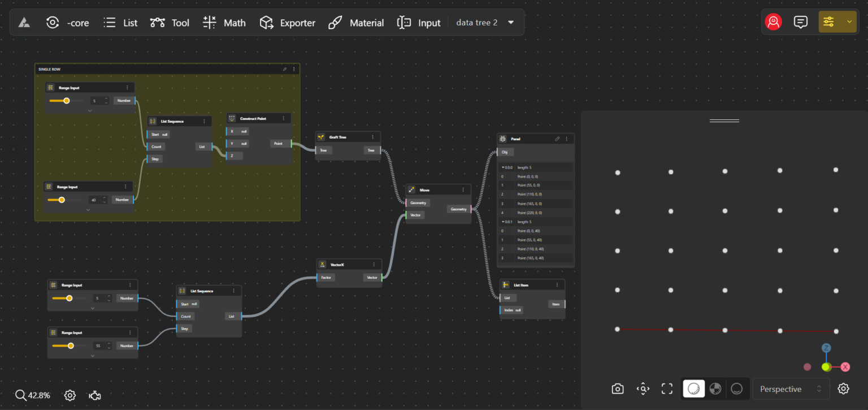Viewport: 868px width, 410px height.
Task: Take a viewport screenshot with the camera icon
Action: pyautogui.click(x=617, y=389)
